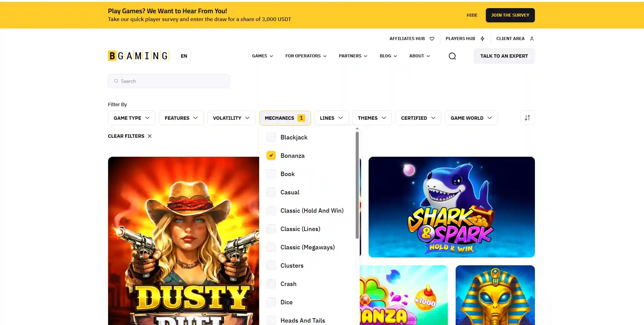
Task: Click the Clear Filters text link
Action: coord(126,136)
